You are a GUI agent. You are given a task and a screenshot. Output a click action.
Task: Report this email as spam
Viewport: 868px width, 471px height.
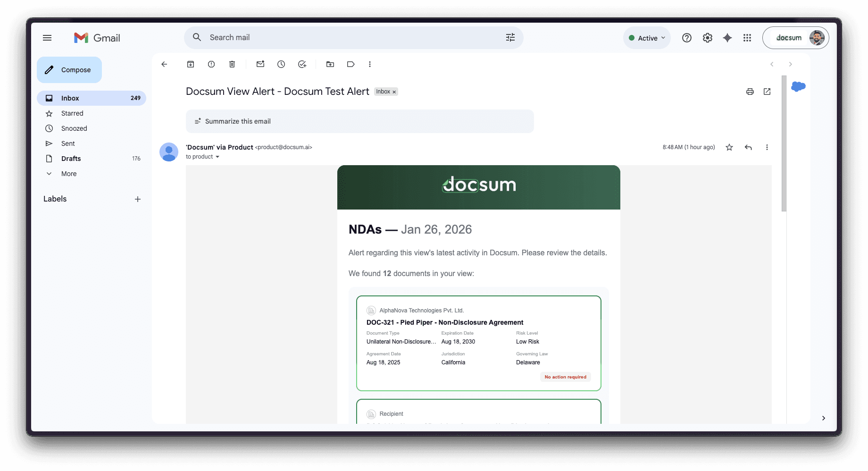pos(211,64)
